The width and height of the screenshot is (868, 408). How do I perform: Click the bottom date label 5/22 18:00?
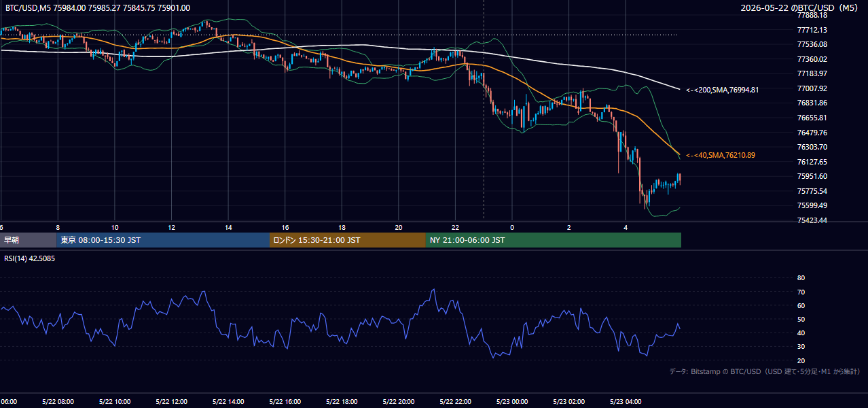click(x=341, y=401)
